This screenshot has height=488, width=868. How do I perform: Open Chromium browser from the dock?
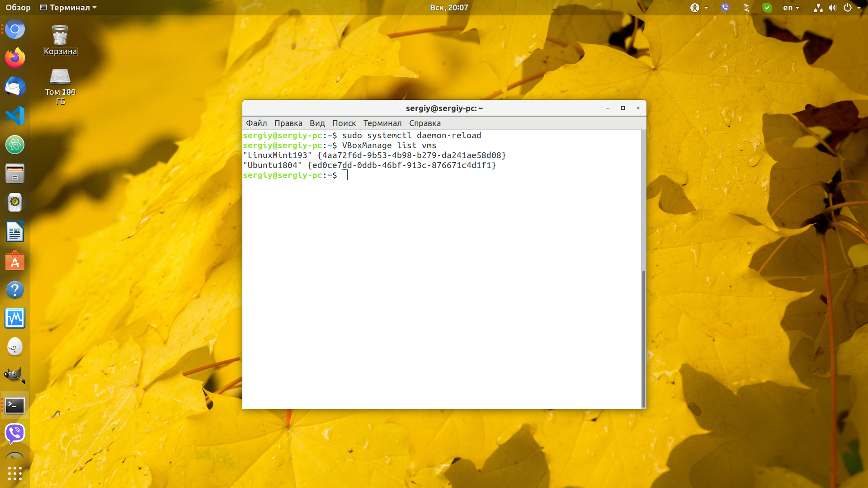(15, 29)
